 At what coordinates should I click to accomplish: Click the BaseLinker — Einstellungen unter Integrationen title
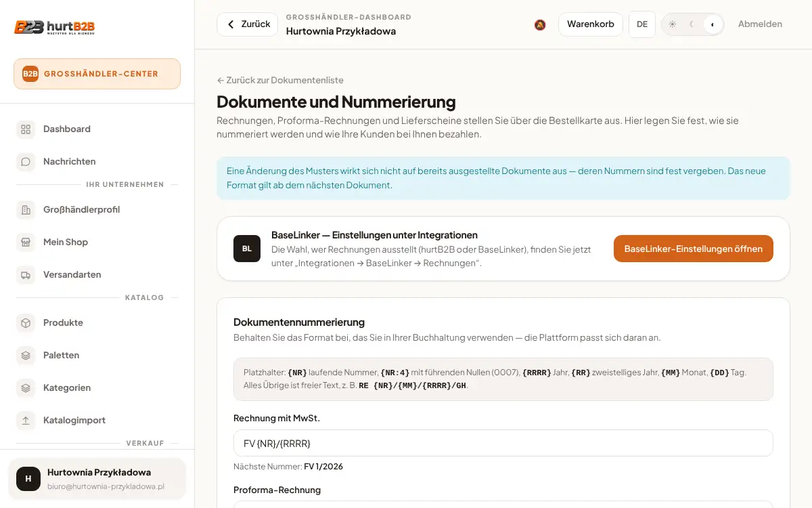click(x=374, y=235)
